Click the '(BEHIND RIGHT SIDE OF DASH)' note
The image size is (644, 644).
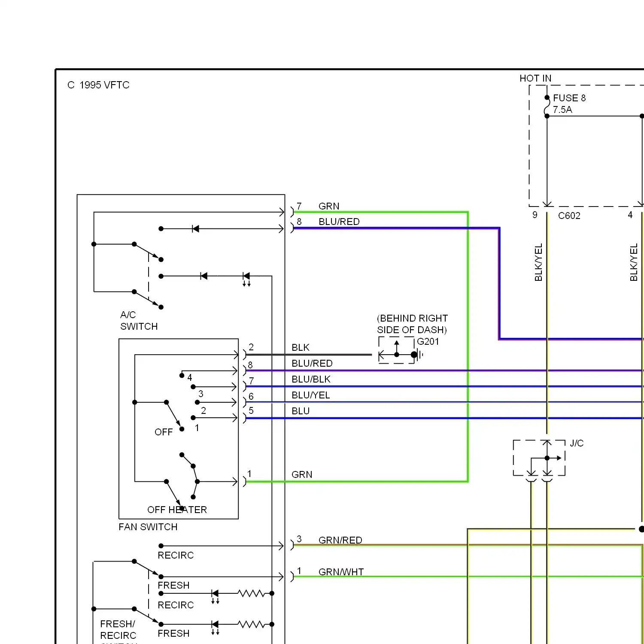pyautogui.click(x=412, y=324)
